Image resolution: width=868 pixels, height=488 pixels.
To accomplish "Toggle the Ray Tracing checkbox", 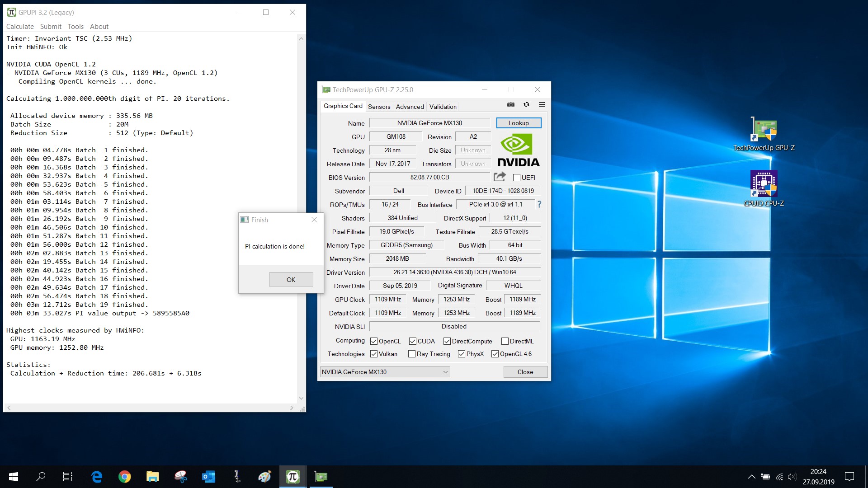I will pyautogui.click(x=412, y=354).
